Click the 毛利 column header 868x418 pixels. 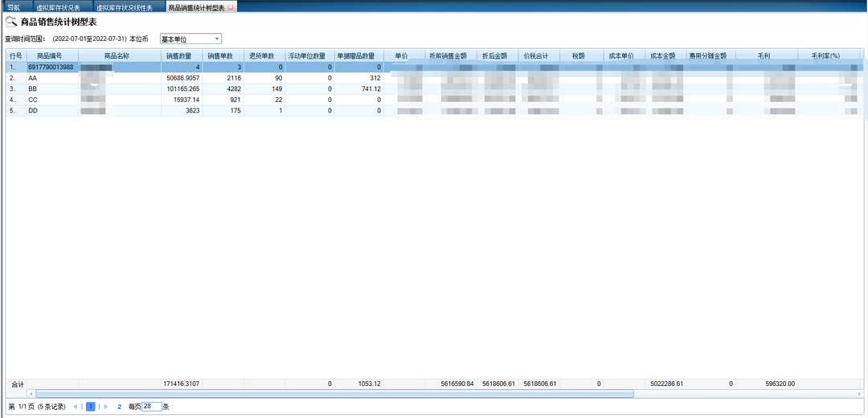(764, 56)
